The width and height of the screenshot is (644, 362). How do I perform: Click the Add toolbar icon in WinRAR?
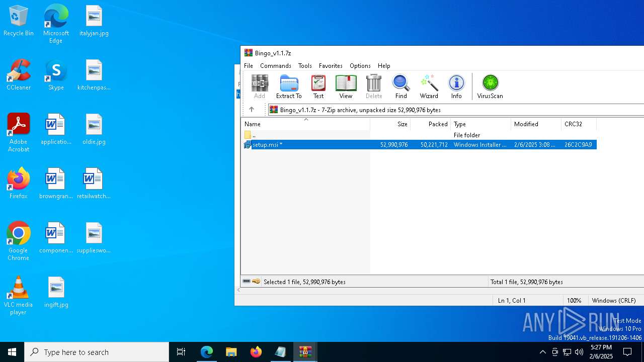pyautogui.click(x=260, y=86)
